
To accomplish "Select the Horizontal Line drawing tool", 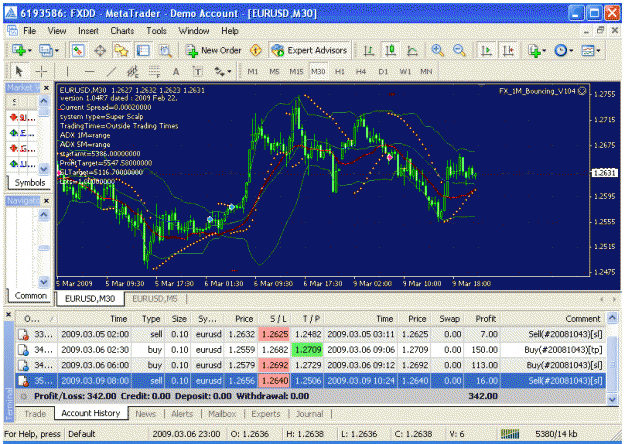I will (x=89, y=72).
